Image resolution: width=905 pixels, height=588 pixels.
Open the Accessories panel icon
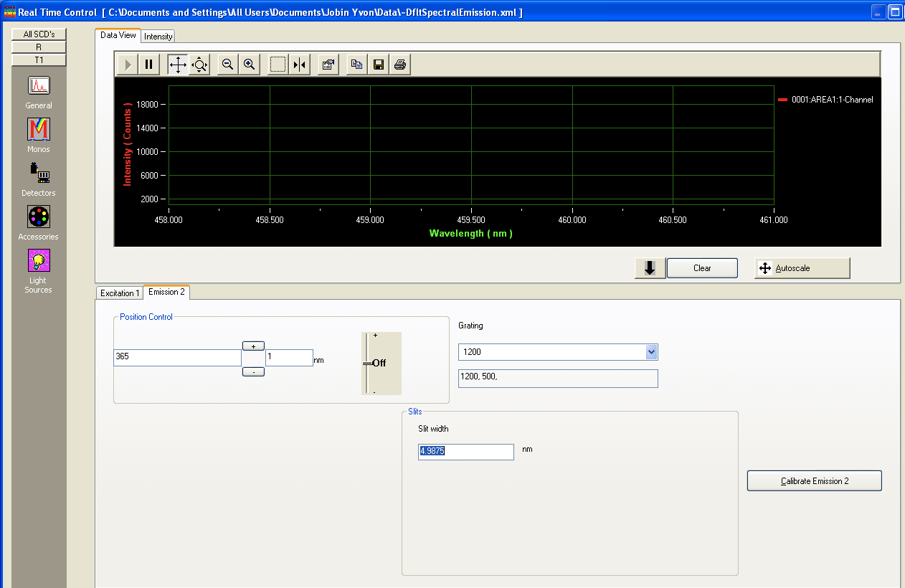point(39,217)
